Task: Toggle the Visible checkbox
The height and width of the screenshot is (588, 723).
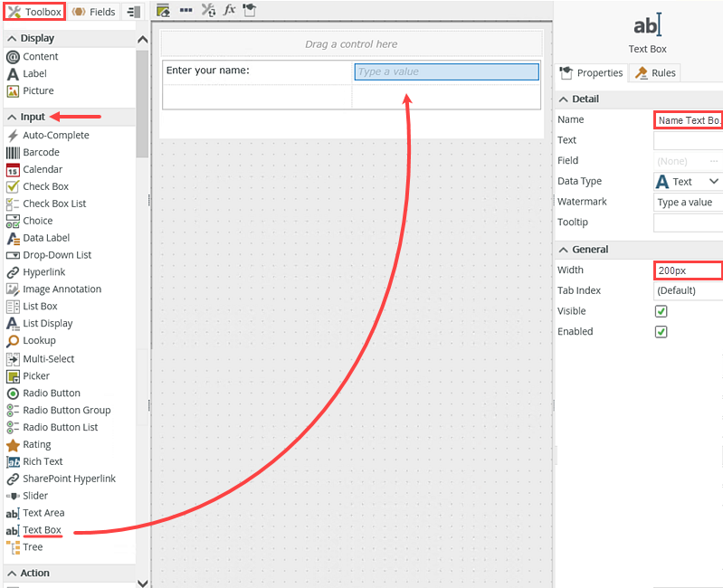Action: pyautogui.click(x=661, y=311)
